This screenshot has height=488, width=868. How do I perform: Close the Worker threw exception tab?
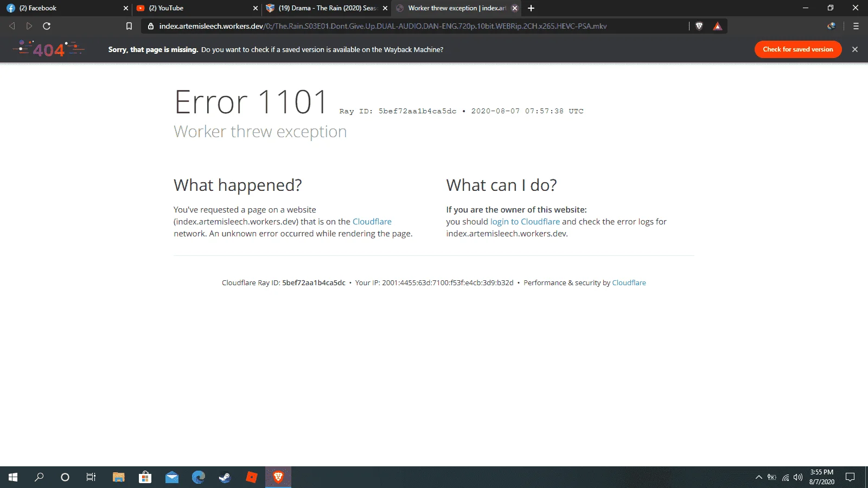coord(515,8)
